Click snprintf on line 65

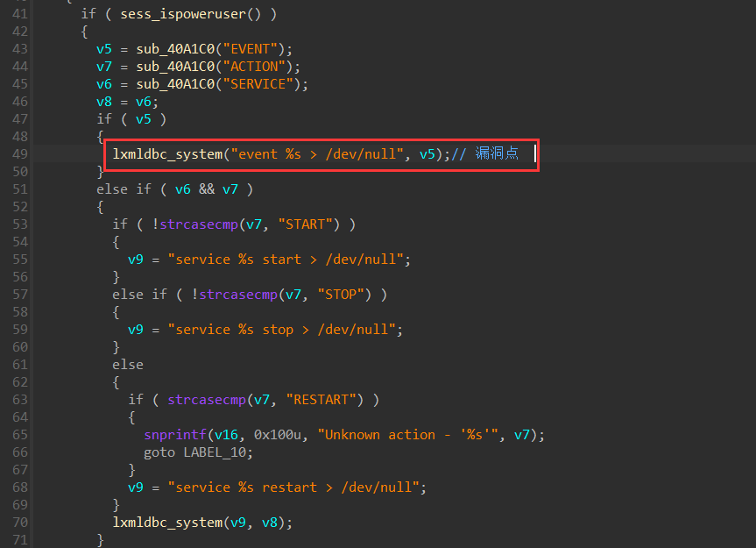click(x=175, y=435)
